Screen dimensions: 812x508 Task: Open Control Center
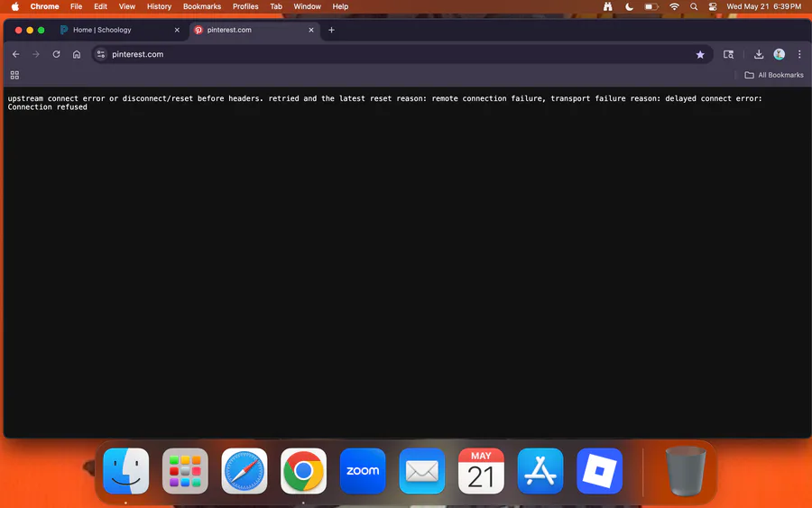click(713, 6)
